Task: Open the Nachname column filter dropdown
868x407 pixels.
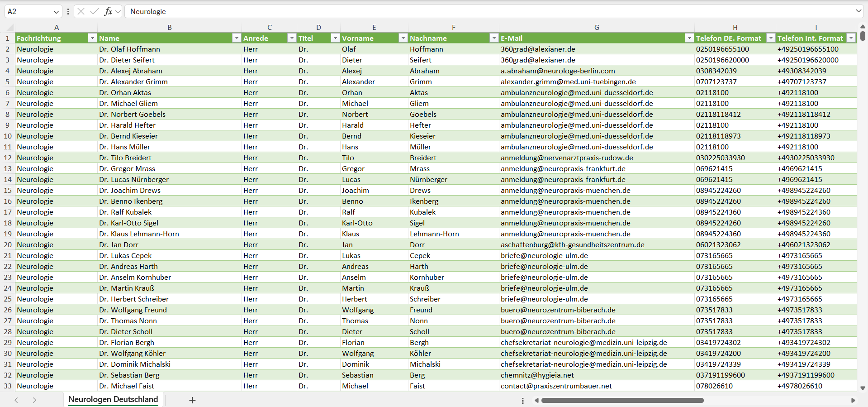Action: click(x=494, y=38)
